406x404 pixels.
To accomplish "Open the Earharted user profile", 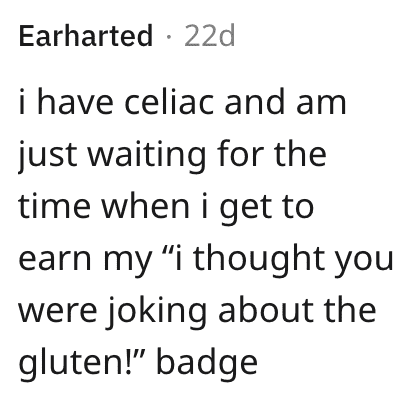I will tap(86, 35).
